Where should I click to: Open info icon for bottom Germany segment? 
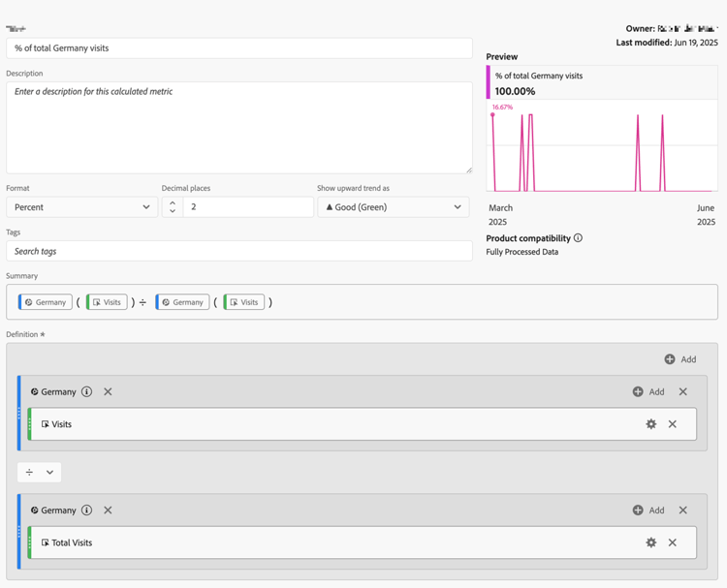tap(86, 511)
